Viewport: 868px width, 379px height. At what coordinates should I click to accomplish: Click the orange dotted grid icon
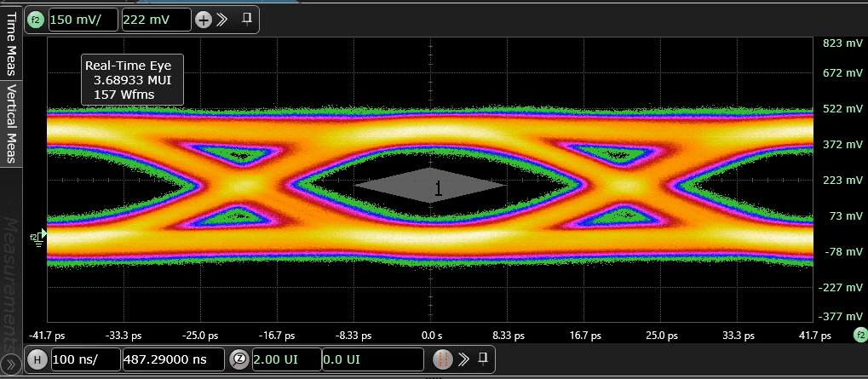click(x=443, y=359)
